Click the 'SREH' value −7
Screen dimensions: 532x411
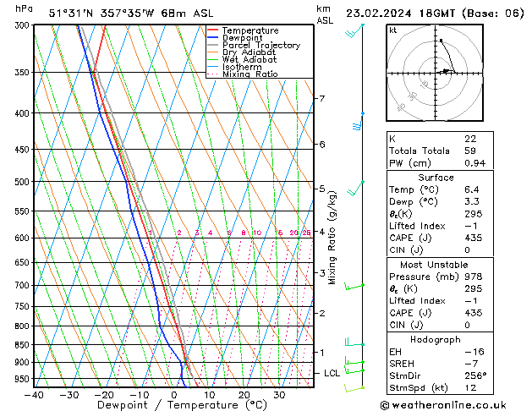(471, 364)
